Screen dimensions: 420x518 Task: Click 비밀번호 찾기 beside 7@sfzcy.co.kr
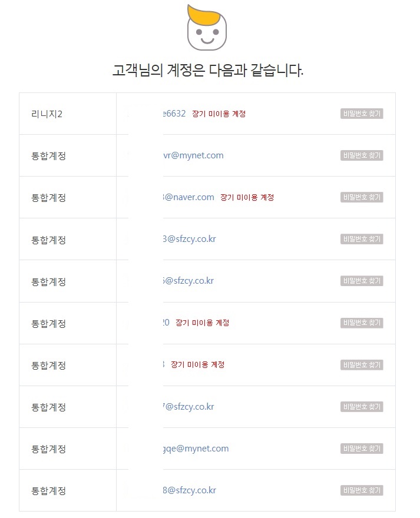pyautogui.click(x=362, y=407)
